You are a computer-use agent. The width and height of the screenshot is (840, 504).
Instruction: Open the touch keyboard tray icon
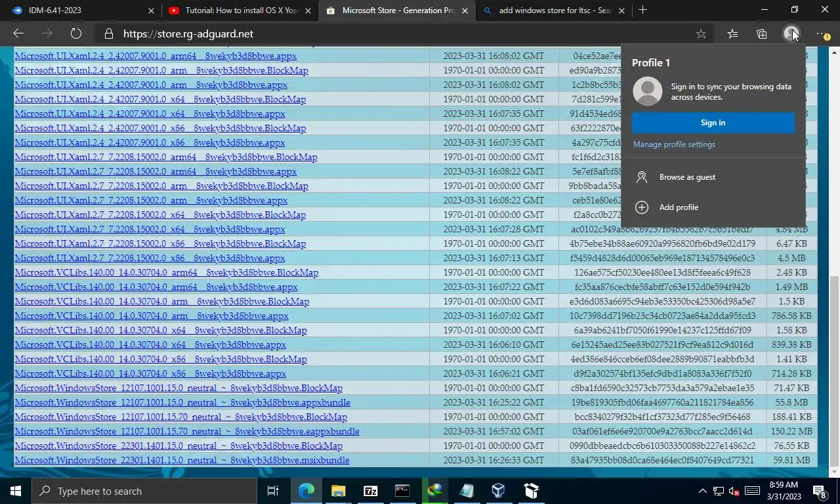(x=752, y=491)
